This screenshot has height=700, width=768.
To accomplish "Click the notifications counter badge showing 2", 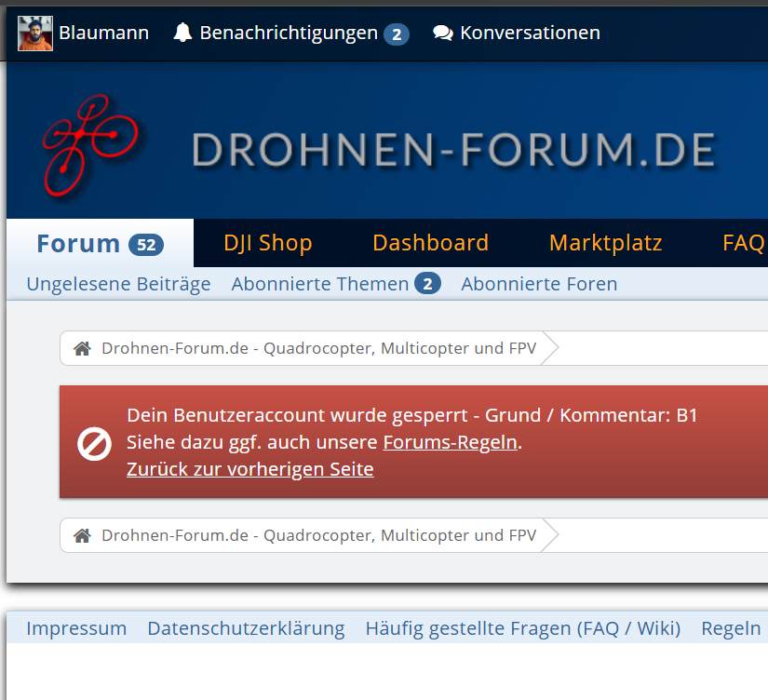I will 397,32.
